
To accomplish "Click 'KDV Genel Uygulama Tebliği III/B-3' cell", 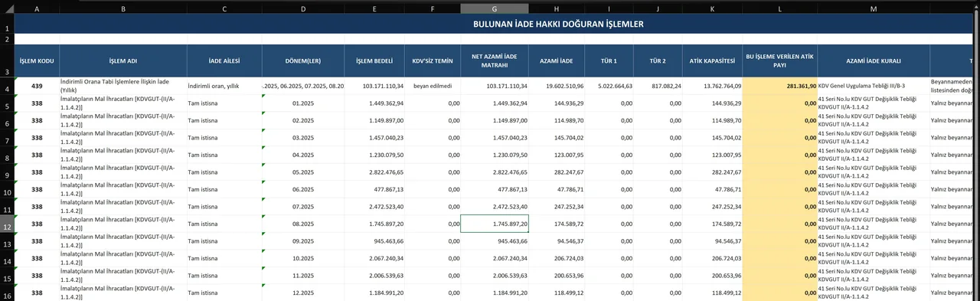I will coord(874,86).
